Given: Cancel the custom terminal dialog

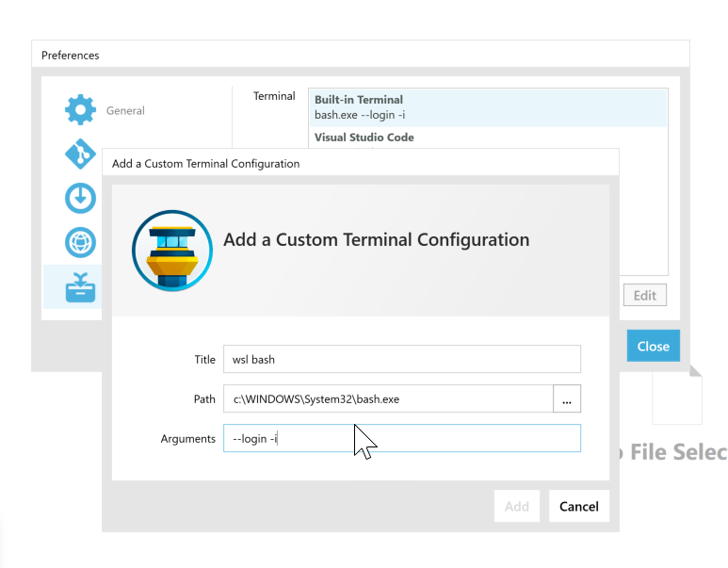Looking at the screenshot, I should pos(578,506).
